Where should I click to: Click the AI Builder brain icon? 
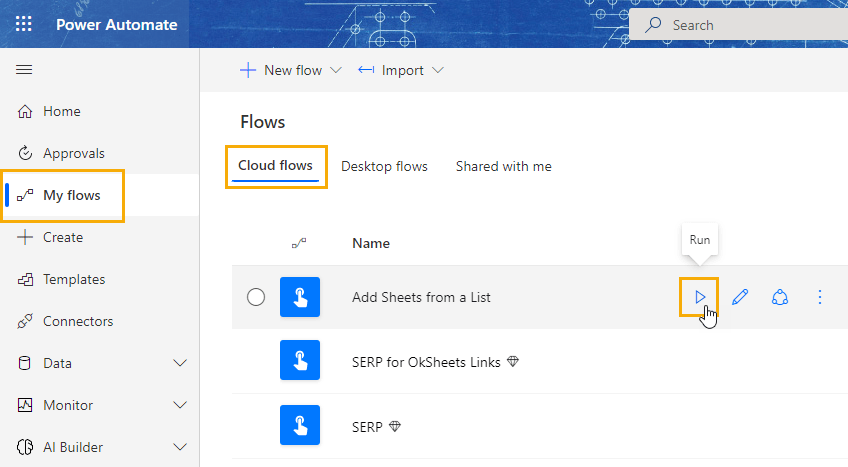coord(25,447)
